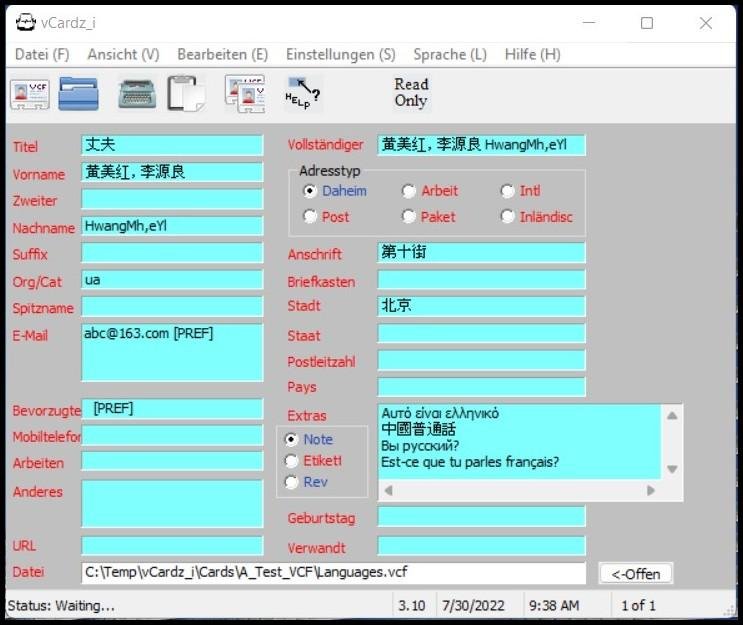743x625 pixels.
Task: Click the Spitzname input field
Action: point(172,307)
